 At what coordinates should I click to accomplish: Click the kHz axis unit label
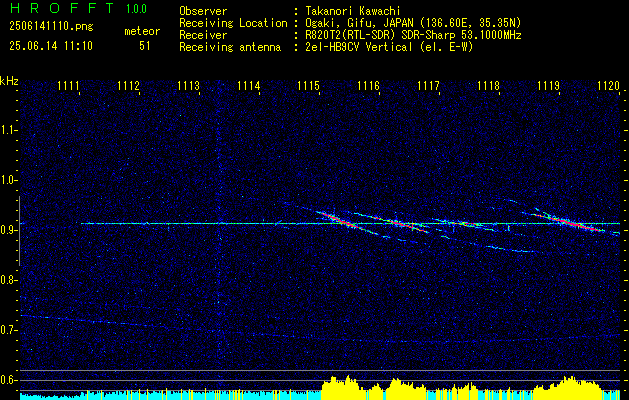(x=9, y=81)
